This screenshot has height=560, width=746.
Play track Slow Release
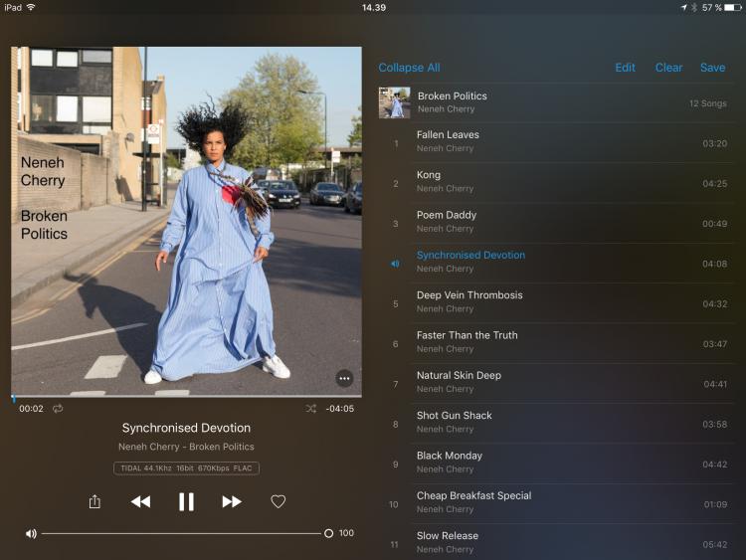[556, 542]
